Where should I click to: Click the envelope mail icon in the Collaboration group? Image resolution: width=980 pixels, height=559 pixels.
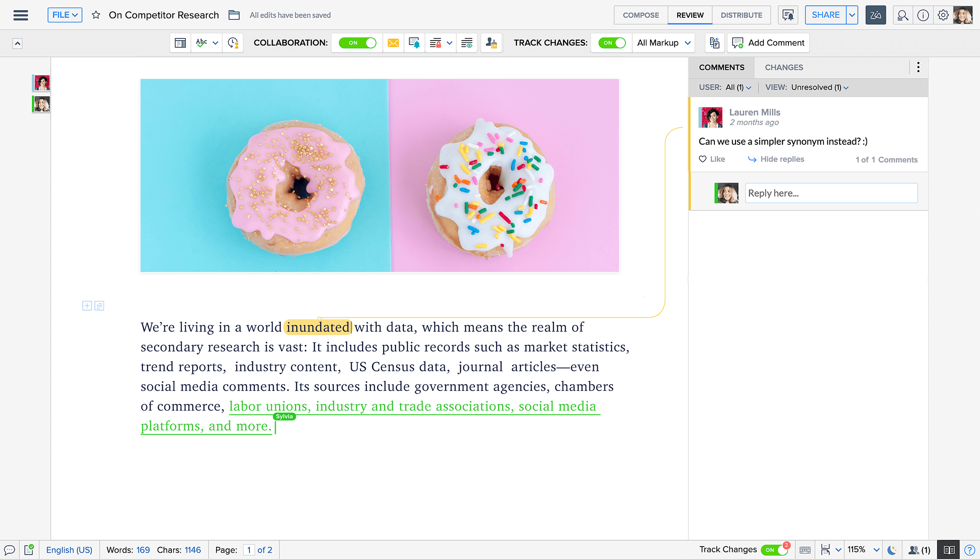click(x=393, y=43)
